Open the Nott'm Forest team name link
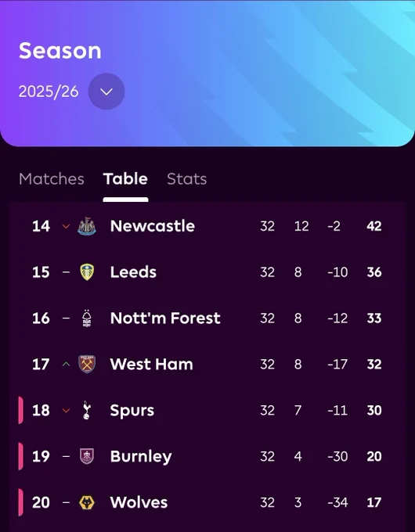The image size is (415, 532). tap(165, 318)
